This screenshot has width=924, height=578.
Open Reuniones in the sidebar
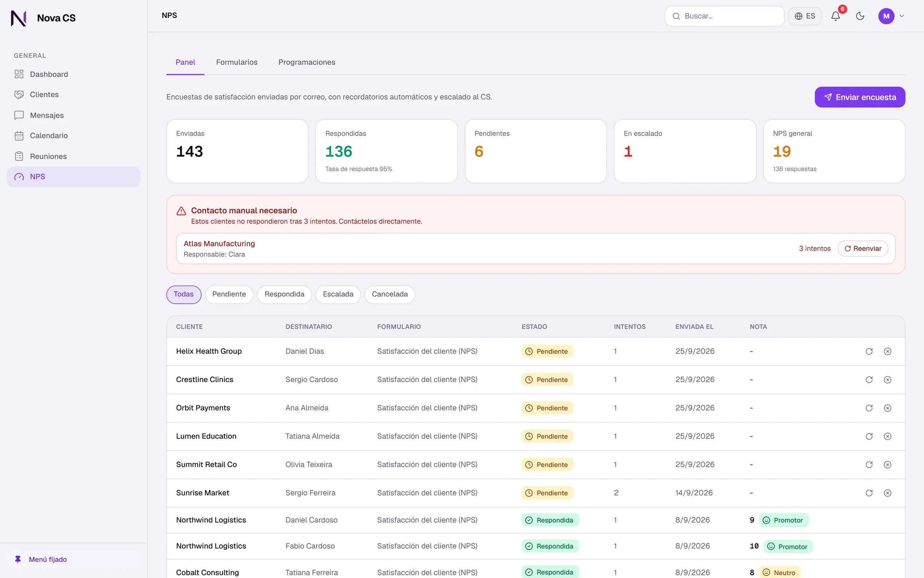(74, 156)
